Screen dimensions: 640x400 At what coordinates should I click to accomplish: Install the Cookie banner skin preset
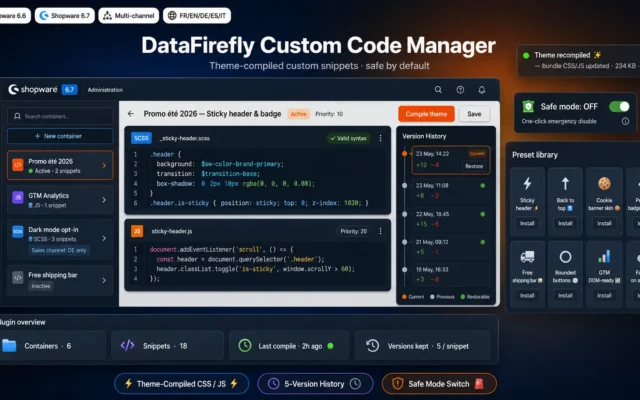coord(604,223)
